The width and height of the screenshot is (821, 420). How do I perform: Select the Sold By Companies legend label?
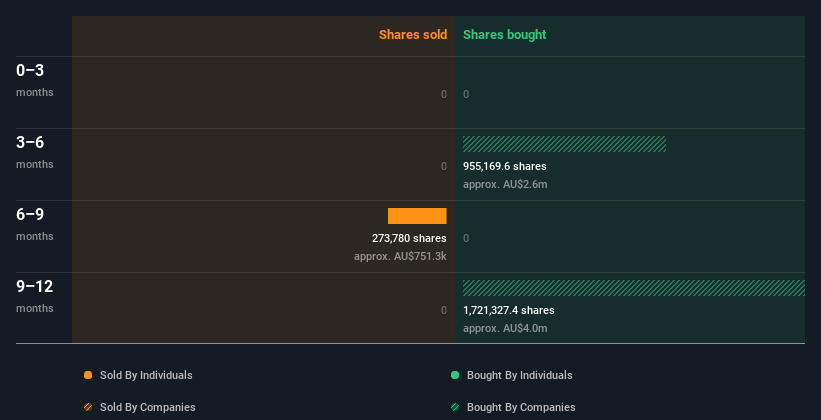point(148,407)
